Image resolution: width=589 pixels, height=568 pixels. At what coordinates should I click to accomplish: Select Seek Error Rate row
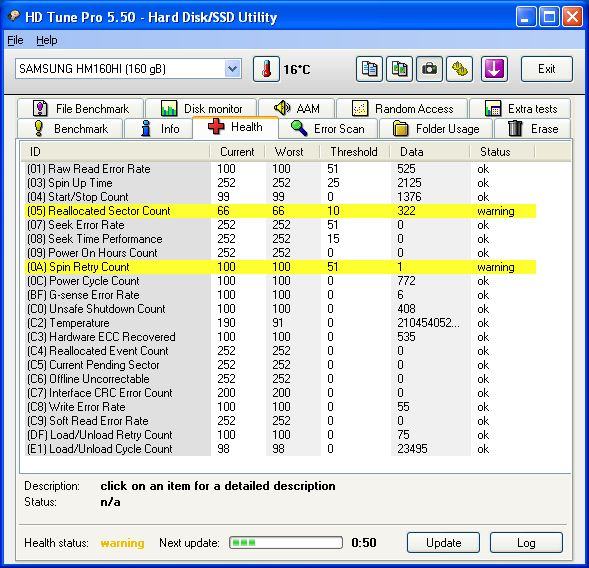(281, 225)
